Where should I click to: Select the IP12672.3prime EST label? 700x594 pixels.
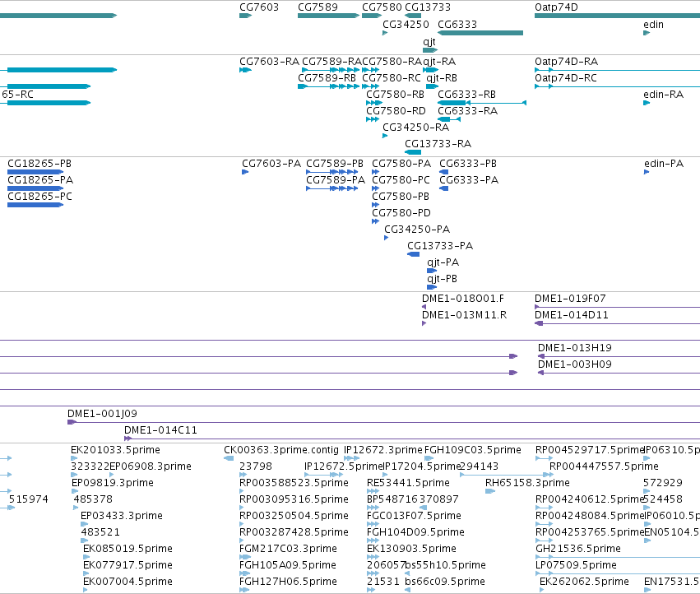(x=382, y=450)
